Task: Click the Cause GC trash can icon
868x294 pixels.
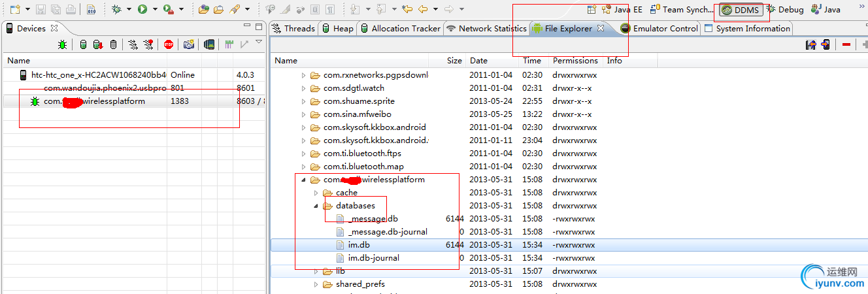Action: tap(113, 44)
